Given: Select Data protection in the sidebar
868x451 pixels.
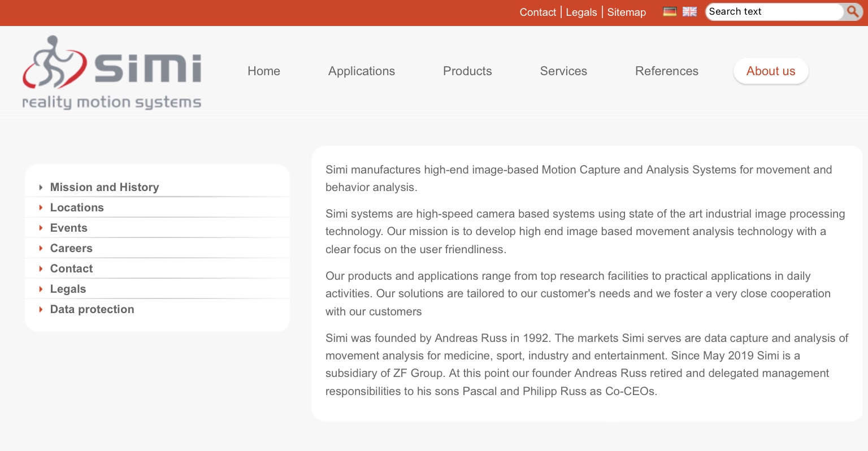Looking at the screenshot, I should 92,309.
